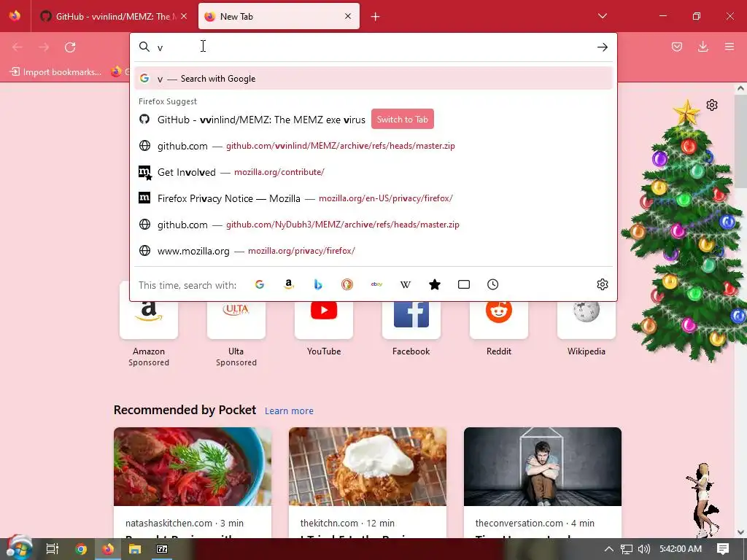This screenshot has height=560, width=747.
Task: Open new tab personalize gear icon
Action: coord(712,105)
